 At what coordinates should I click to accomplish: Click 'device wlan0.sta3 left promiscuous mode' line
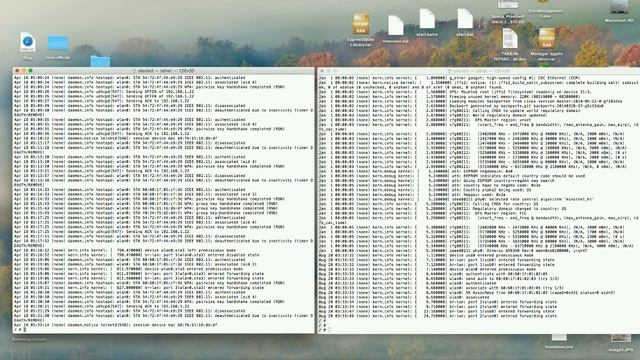[125, 250]
